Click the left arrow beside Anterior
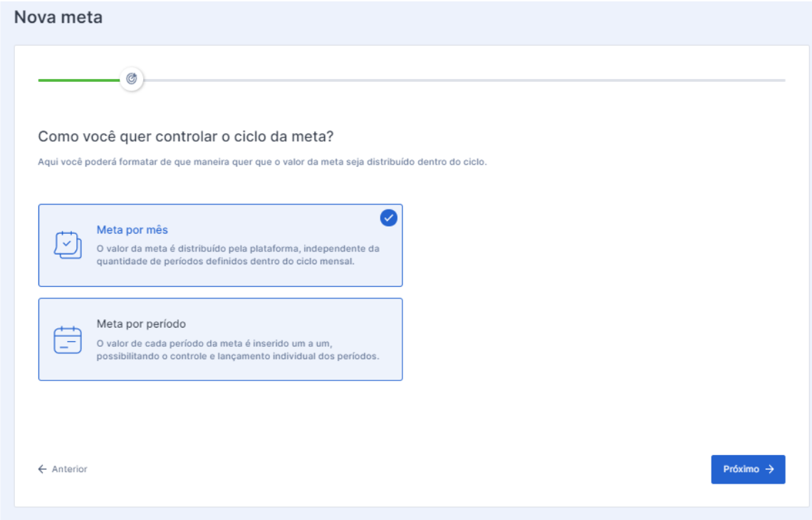Screen dimensions: 812x520 tap(41, 469)
